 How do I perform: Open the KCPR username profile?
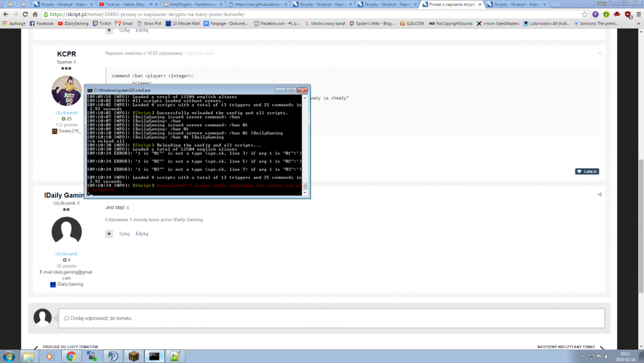66,54
